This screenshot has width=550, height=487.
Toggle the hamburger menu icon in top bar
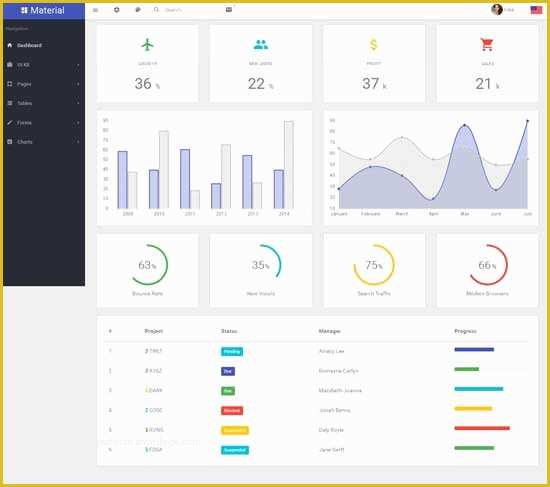95,10
